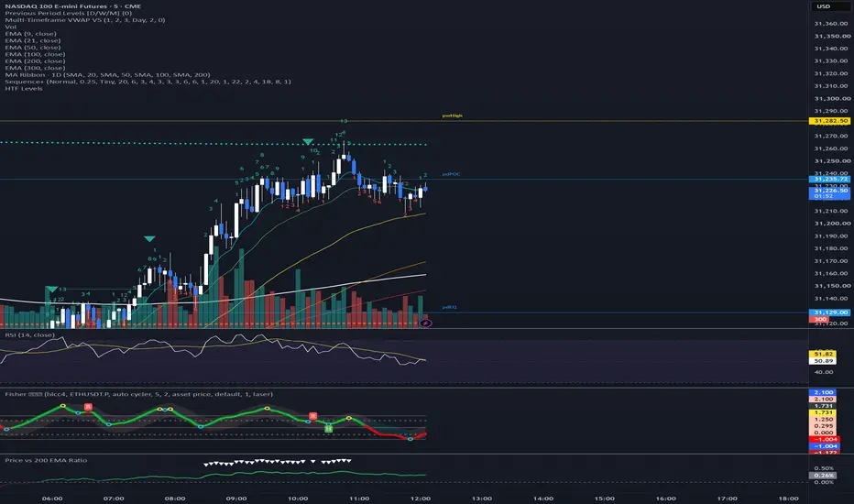Viewport: 854px width, 504px height.
Task: Click the pdPOC level label
Action: pos(451,174)
